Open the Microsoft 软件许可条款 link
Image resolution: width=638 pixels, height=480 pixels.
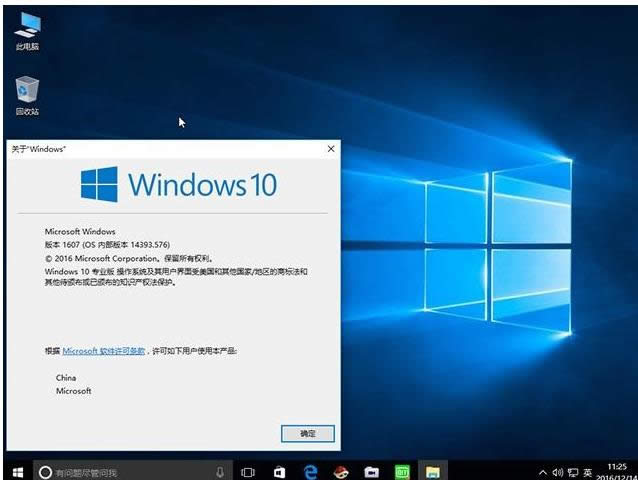pyautogui.click(x=104, y=351)
